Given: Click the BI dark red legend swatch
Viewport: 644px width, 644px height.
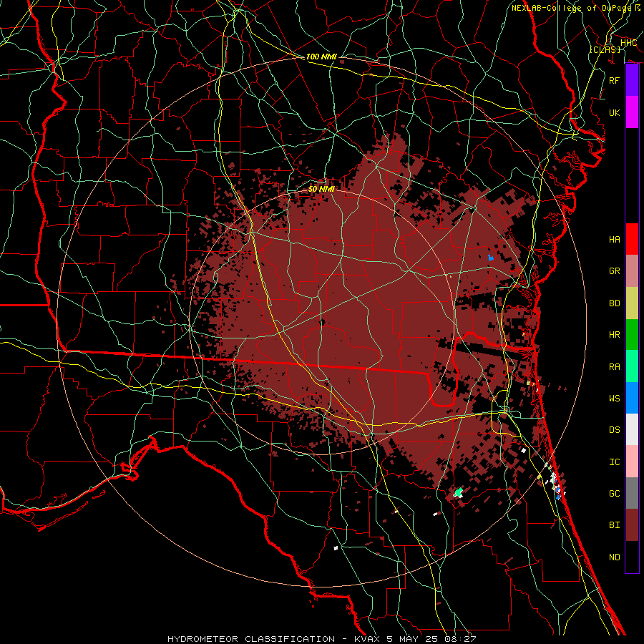Looking at the screenshot, I should point(632,525).
